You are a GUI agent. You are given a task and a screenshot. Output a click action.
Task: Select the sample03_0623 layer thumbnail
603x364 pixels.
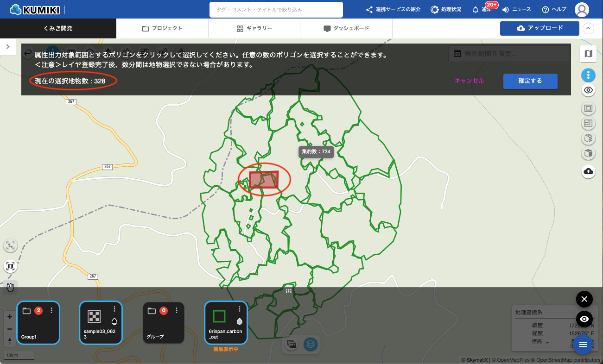(x=95, y=316)
